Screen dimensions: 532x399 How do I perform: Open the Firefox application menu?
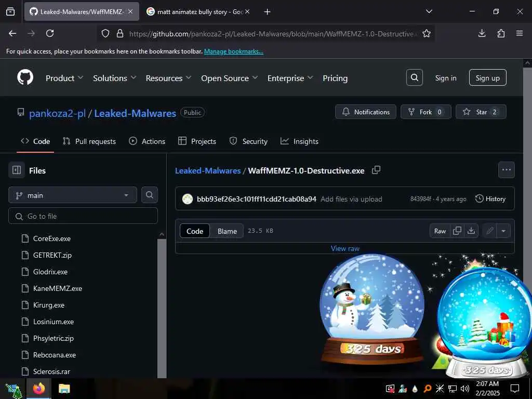[x=520, y=33]
